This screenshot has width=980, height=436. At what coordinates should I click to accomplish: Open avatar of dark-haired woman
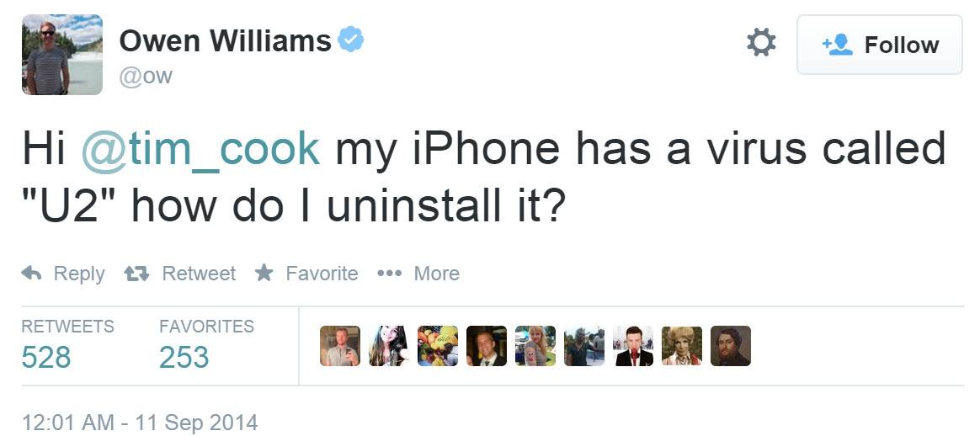coord(389,345)
